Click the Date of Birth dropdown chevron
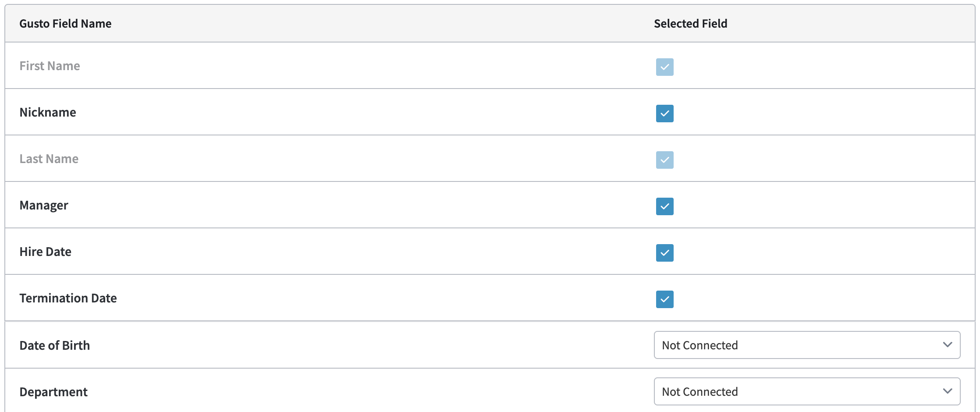Image resolution: width=980 pixels, height=412 pixels. click(x=947, y=345)
